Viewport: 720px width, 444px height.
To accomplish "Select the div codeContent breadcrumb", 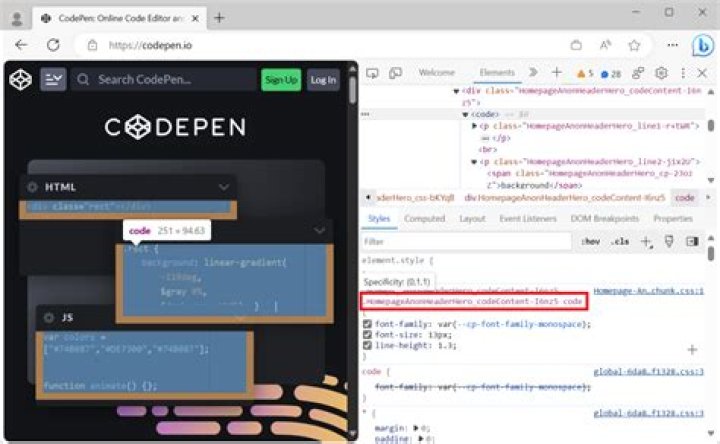I will pyautogui.click(x=564, y=197).
